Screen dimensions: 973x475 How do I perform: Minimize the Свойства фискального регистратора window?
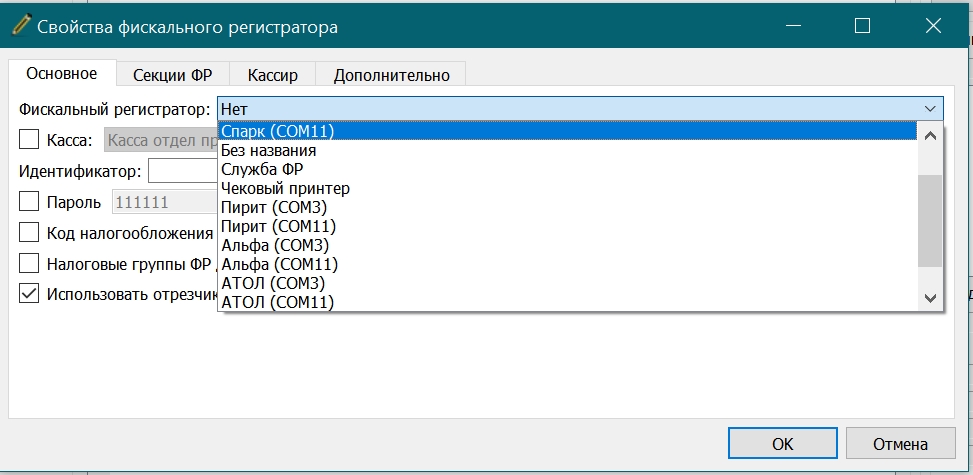point(792,25)
